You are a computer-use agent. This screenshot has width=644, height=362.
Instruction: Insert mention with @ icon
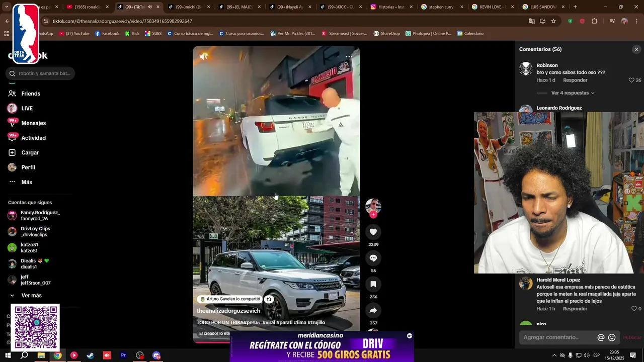click(601, 337)
